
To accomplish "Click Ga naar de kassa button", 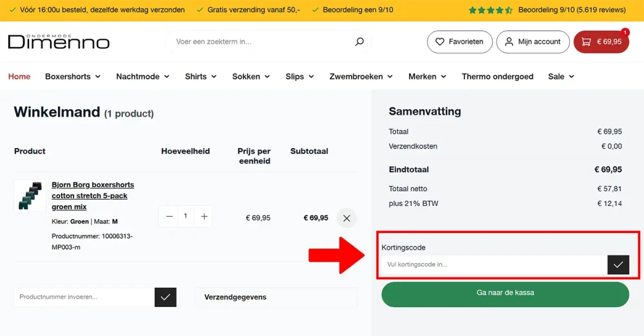I will click(x=505, y=294).
